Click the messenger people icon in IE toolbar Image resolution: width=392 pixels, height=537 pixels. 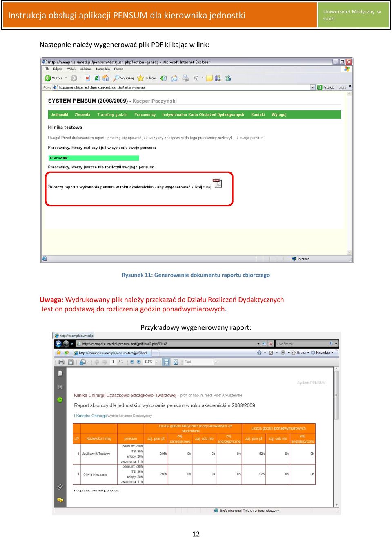click(227, 78)
